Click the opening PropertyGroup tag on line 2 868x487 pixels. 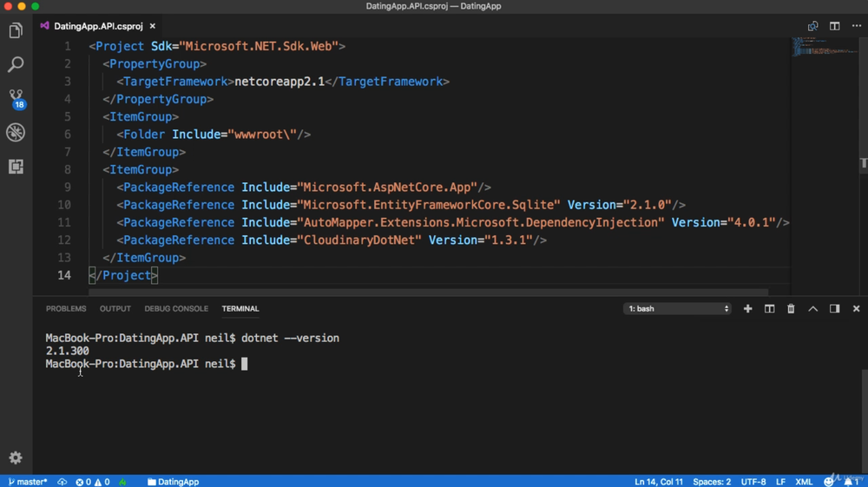coord(155,64)
